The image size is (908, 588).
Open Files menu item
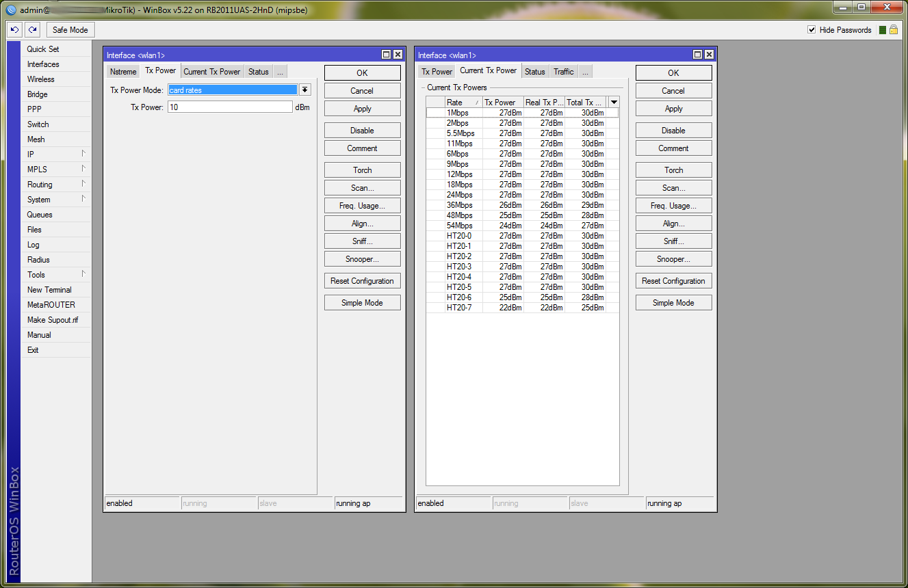pyautogui.click(x=56, y=230)
